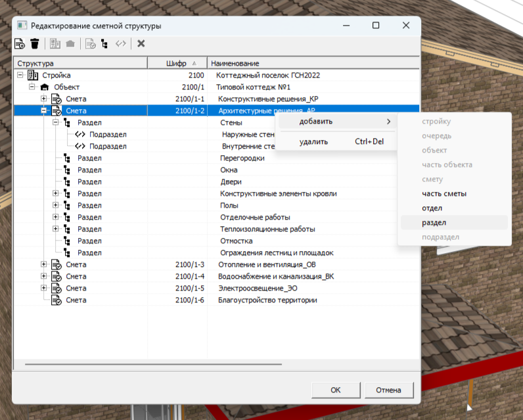
Task: Click the name Типовой коттедж №1
Action: (x=253, y=87)
